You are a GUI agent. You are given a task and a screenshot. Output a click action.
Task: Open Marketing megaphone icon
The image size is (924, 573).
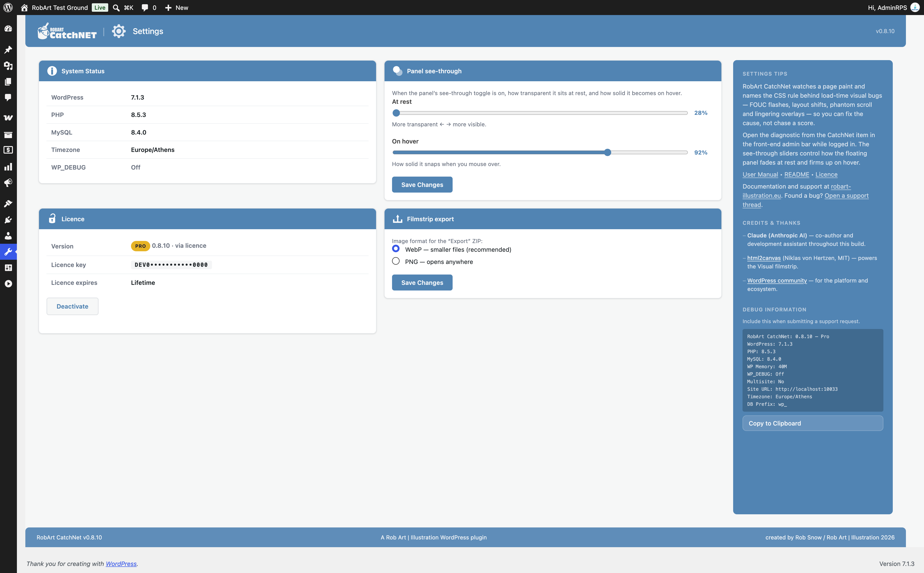[x=8, y=183]
